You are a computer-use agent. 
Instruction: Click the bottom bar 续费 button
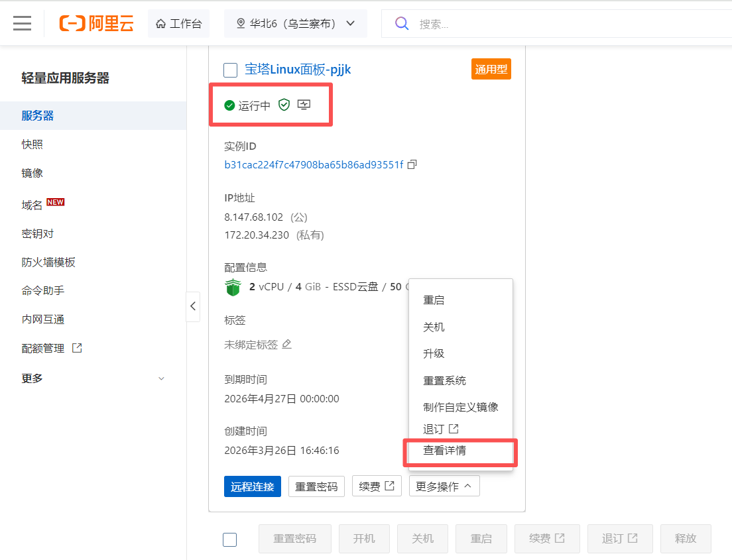[547, 539]
